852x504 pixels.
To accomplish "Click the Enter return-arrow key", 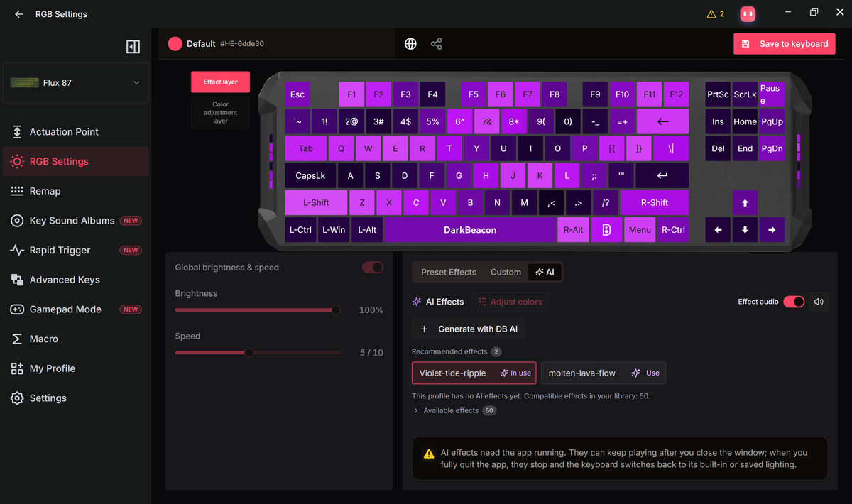I will click(662, 175).
